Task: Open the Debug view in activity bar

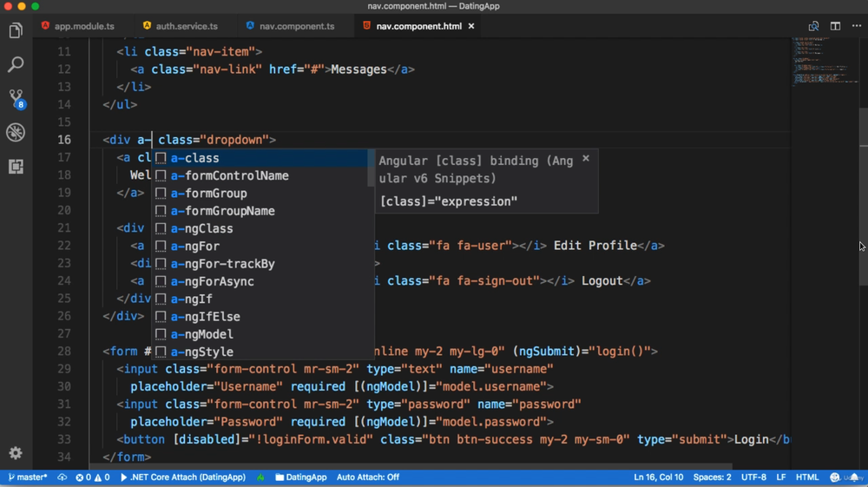Action: [16, 132]
